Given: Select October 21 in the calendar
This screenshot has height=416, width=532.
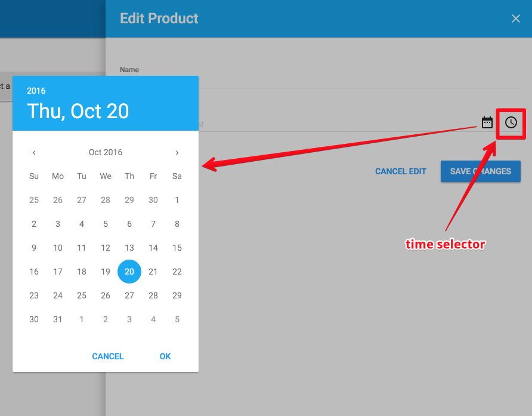Looking at the screenshot, I should coord(153,272).
